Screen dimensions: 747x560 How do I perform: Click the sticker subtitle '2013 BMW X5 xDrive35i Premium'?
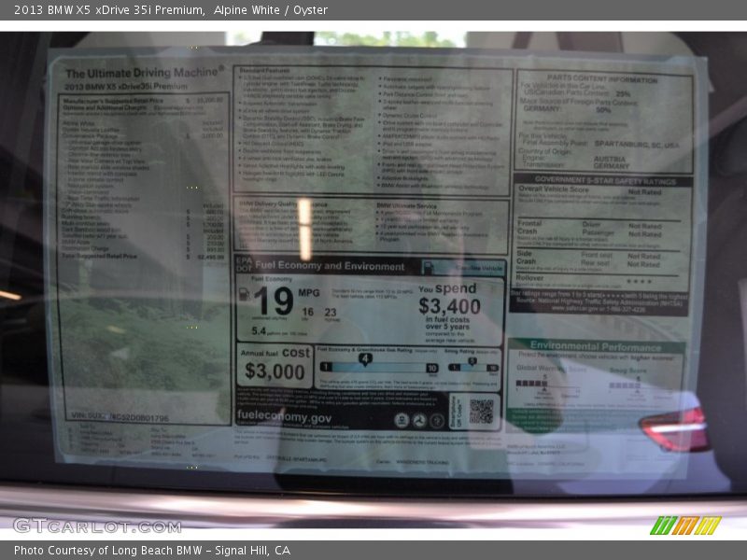pos(126,87)
